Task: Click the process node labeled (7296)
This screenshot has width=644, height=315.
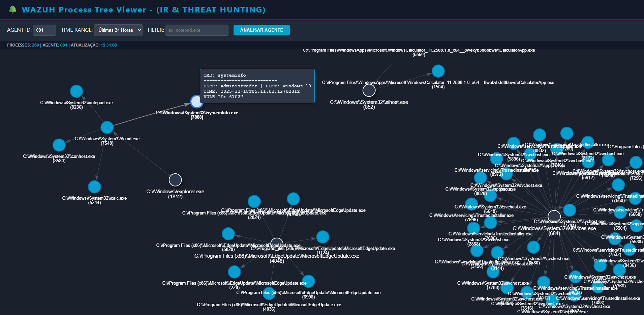Action: tap(636, 163)
